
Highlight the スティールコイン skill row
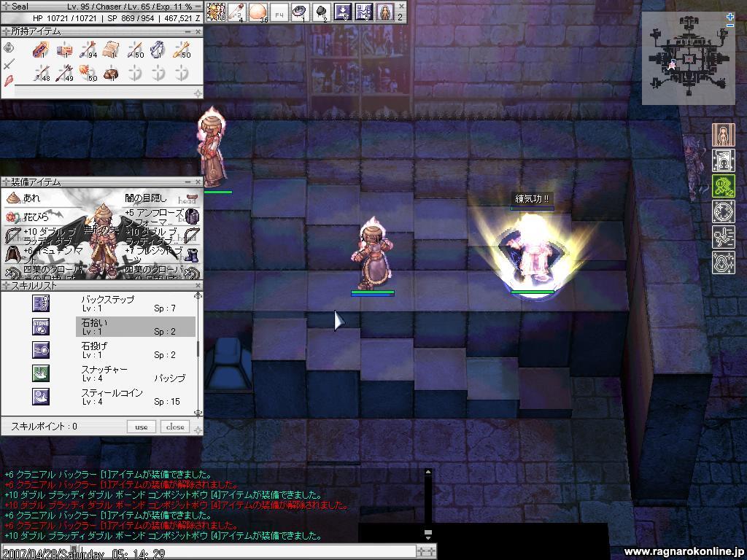coord(135,397)
